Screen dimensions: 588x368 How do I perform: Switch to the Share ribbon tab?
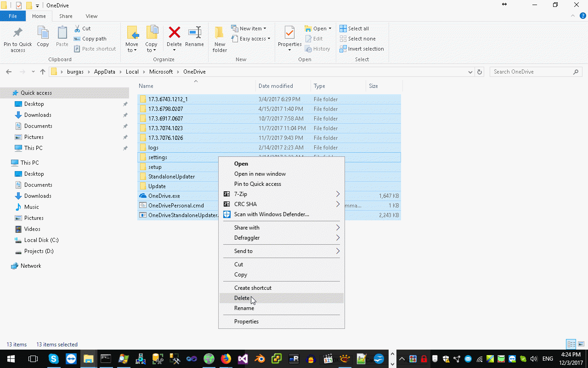click(x=66, y=16)
